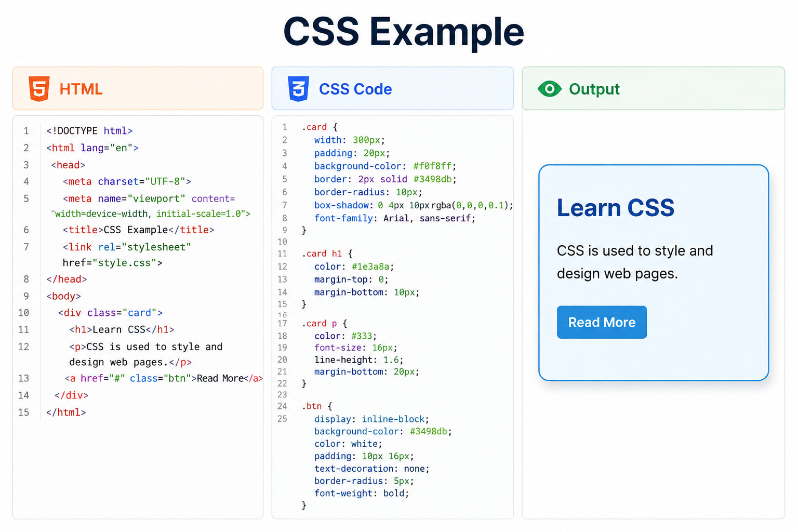Click the href="style.css" text
This screenshot has height=532, width=798.
tap(113, 263)
